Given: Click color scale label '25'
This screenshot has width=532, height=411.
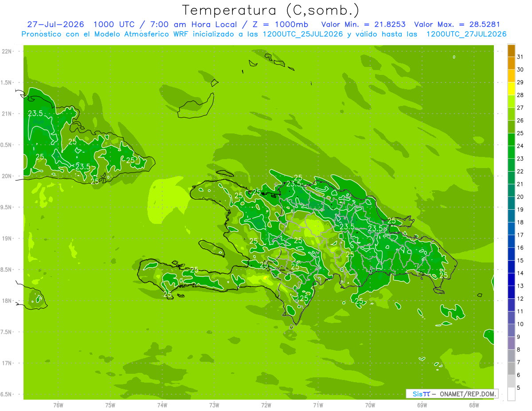Looking at the screenshot, I should [x=520, y=133].
